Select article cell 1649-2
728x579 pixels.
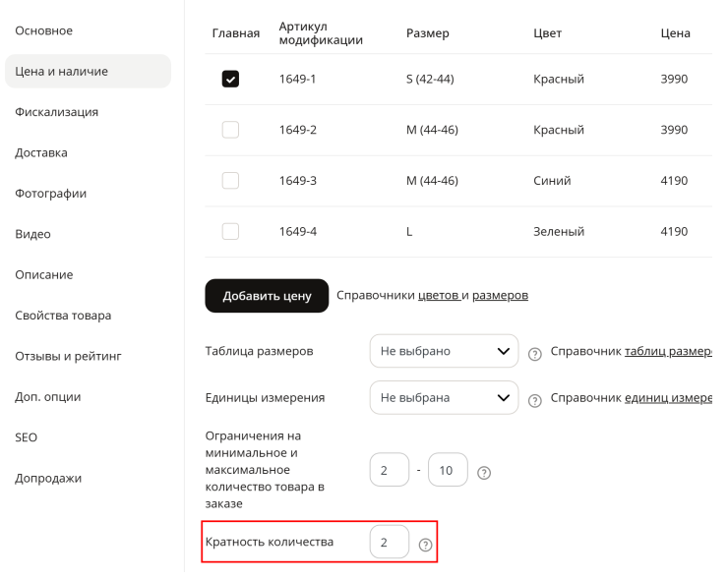click(x=298, y=130)
